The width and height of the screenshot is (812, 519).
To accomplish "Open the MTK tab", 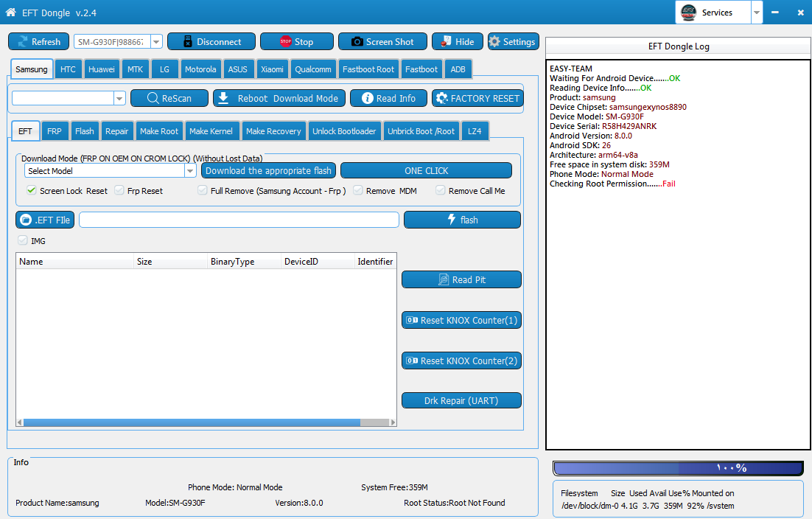I will [x=135, y=69].
